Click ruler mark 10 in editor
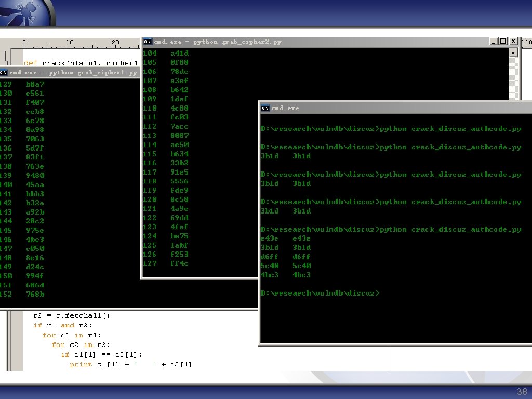The image size is (532, 399). point(70,43)
